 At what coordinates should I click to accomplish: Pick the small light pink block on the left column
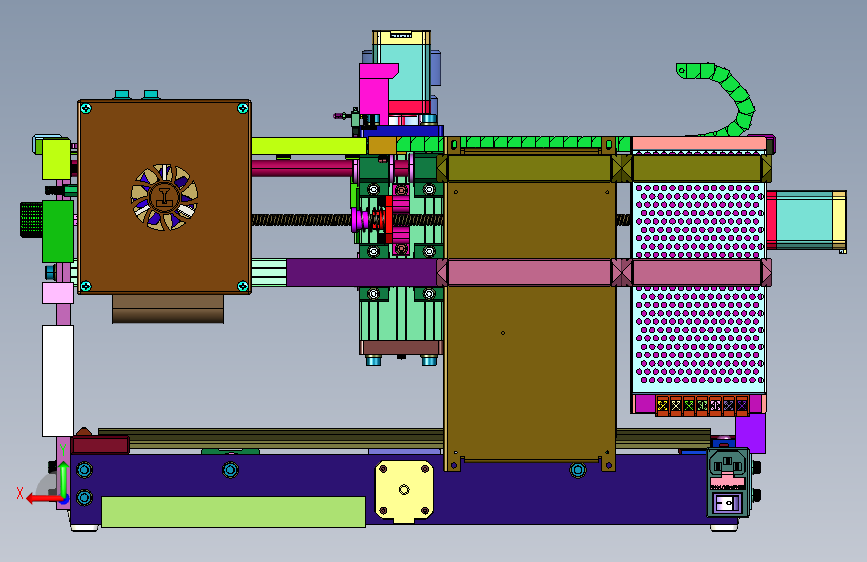58,293
